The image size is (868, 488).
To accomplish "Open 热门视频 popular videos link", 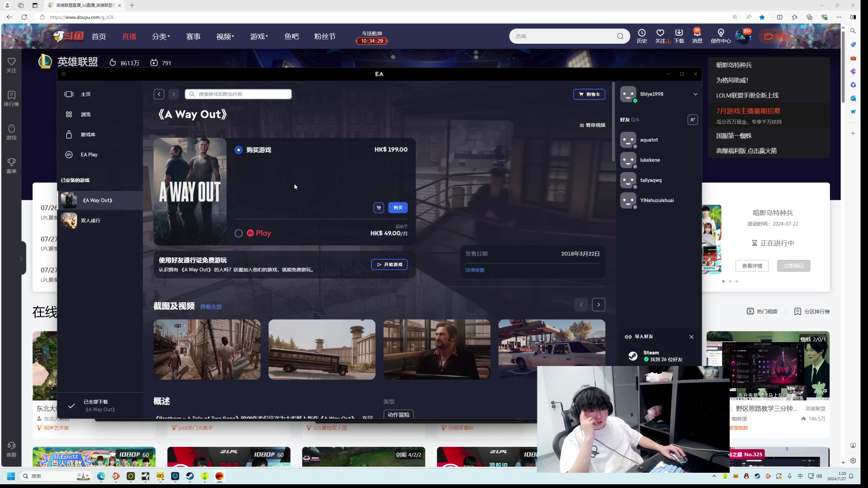I will tap(762, 311).
